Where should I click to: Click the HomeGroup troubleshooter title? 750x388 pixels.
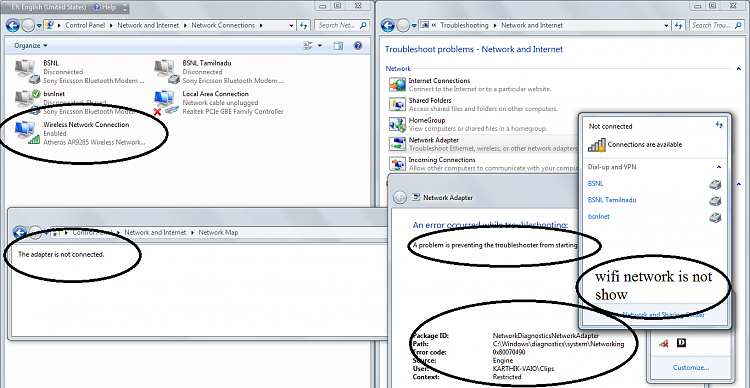click(x=427, y=121)
